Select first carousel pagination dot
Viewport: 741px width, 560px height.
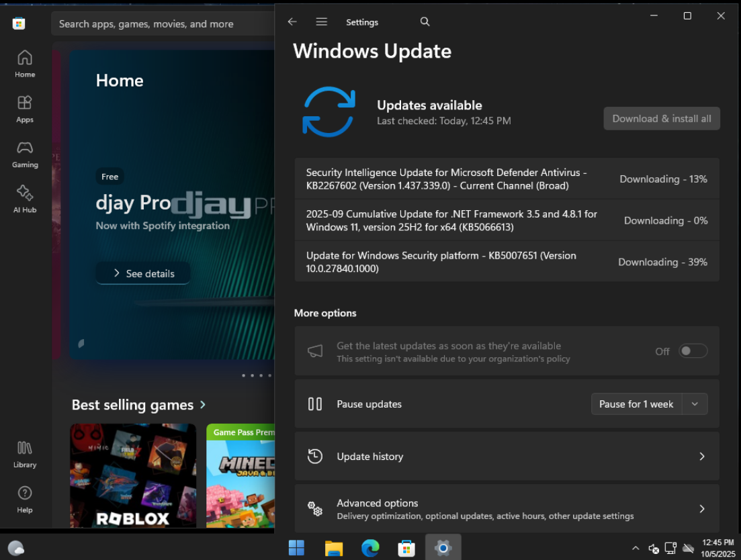coord(243,375)
